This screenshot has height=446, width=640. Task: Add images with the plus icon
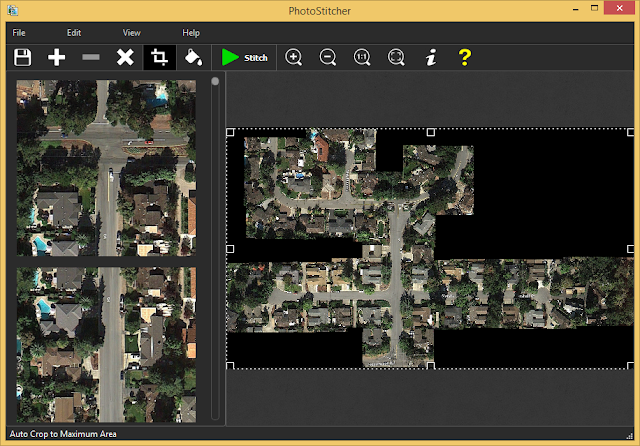click(x=56, y=58)
